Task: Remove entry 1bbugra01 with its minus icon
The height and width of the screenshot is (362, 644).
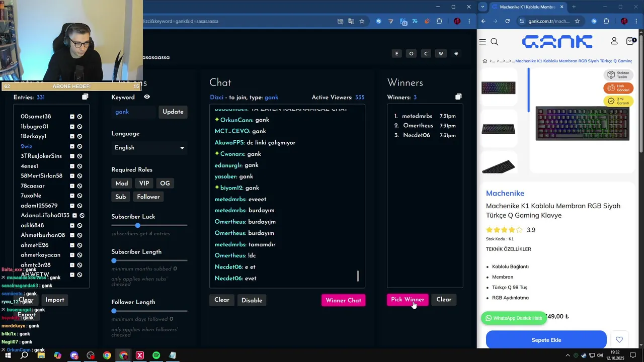Action: click(72, 127)
